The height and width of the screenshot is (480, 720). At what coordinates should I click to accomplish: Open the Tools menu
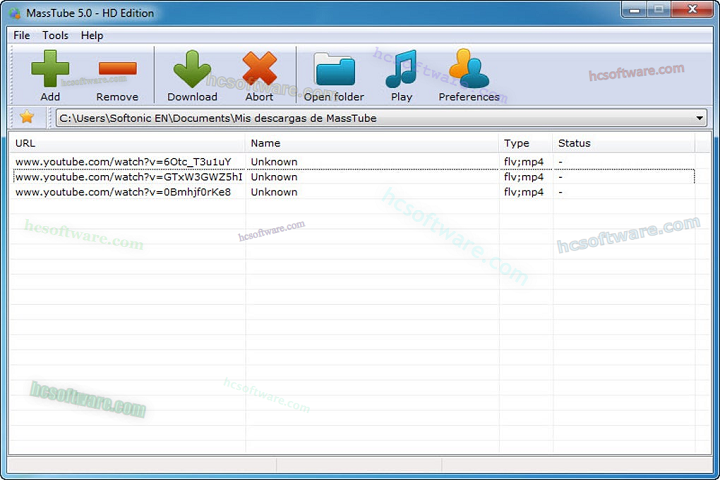pyautogui.click(x=56, y=35)
